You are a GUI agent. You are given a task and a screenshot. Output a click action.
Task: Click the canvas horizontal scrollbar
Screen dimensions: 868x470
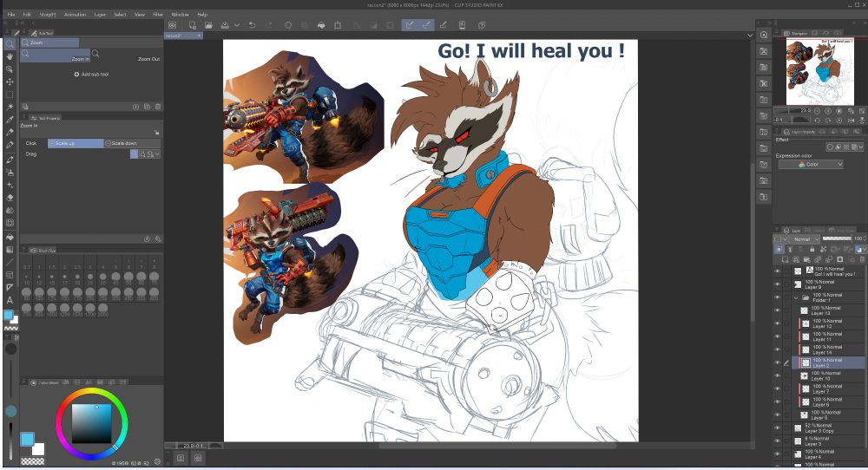[497, 445]
